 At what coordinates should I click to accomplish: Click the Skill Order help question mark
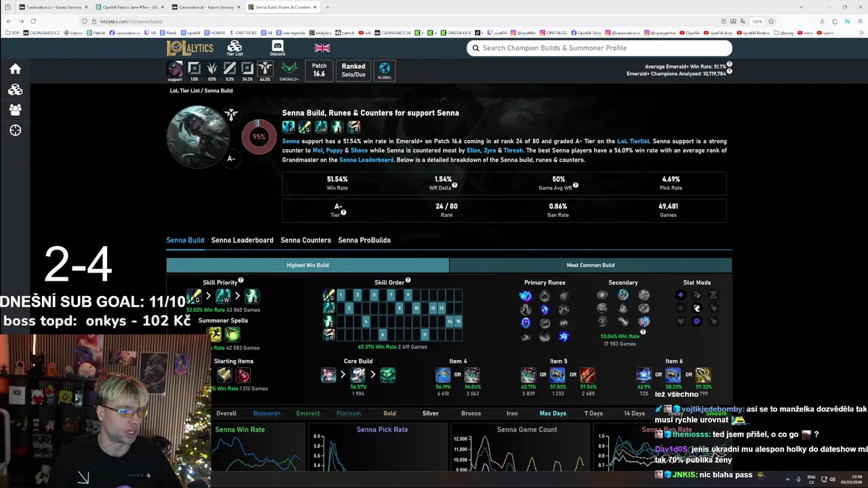pyautogui.click(x=408, y=280)
